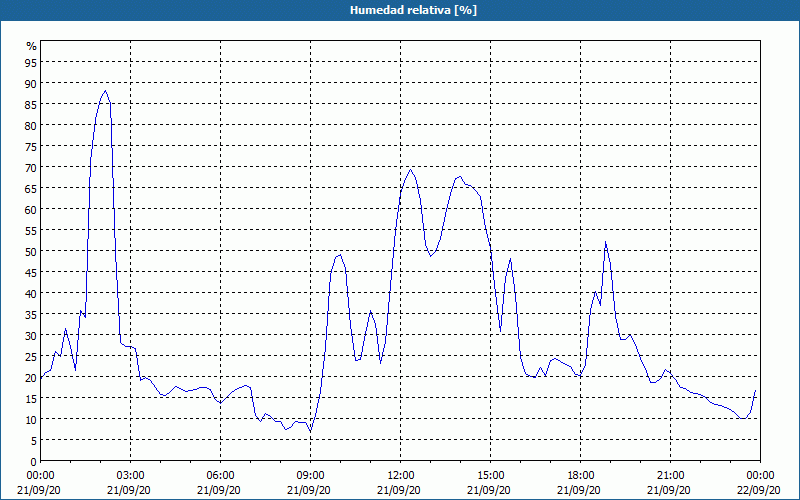Pick the 18:00 x-axis time label
The height and width of the screenshot is (500, 800).
point(581,476)
